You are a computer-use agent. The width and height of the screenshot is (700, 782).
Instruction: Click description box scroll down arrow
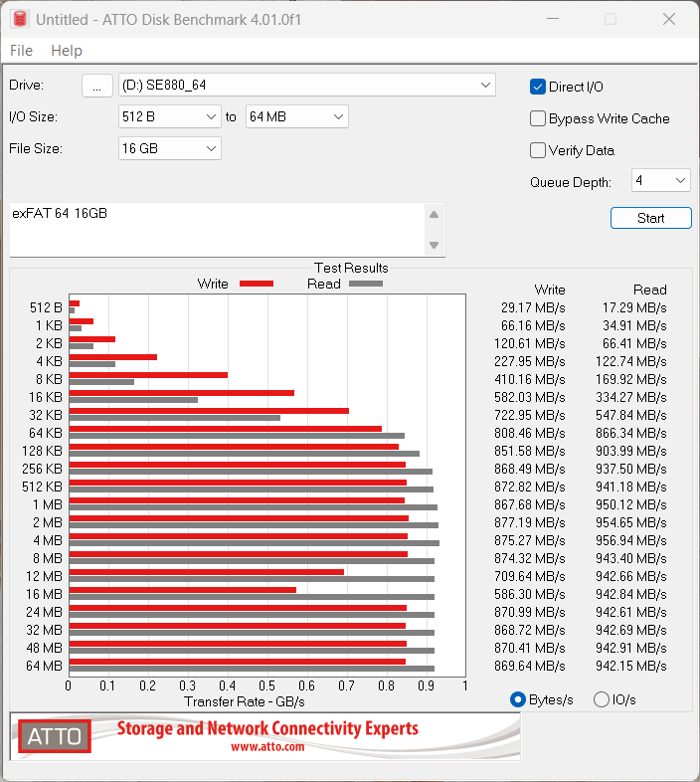[x=435, y=245]
